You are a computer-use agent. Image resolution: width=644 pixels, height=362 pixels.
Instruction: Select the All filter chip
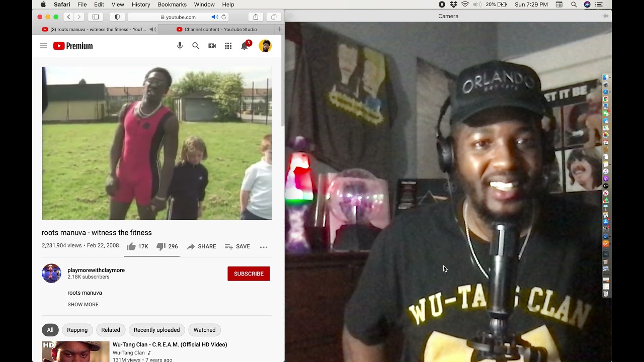point(50,330)
